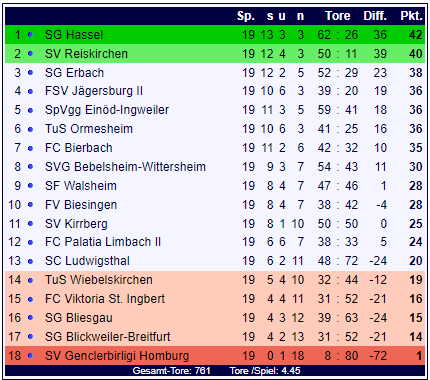Select the TuS Ormesheim team name
The width and height of the screenshot is (430, 380).
[89, 129]
